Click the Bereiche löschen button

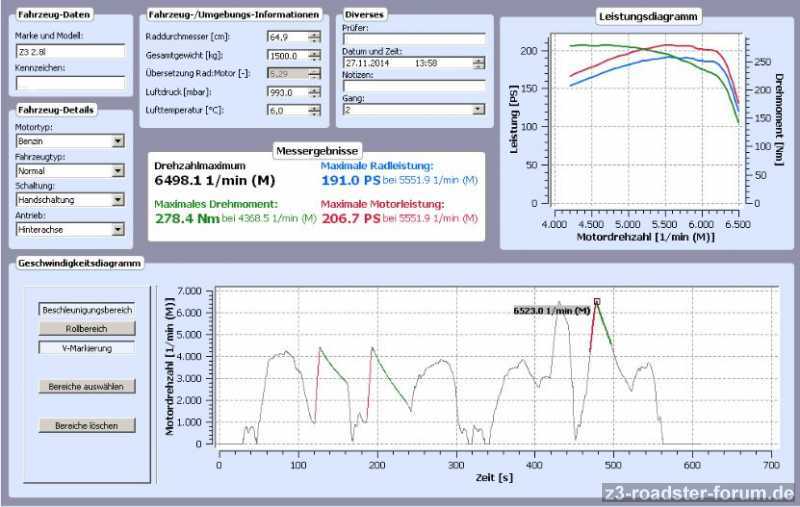pos(85,425)
